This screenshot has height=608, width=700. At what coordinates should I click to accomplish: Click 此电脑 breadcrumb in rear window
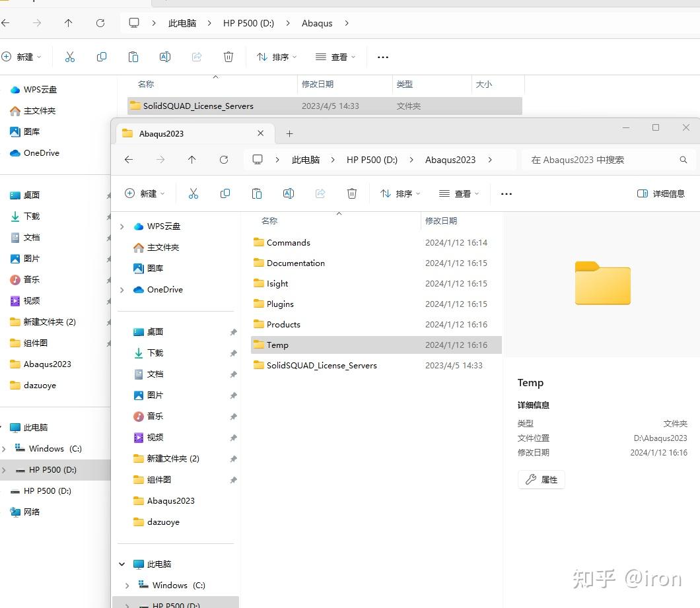(182, 23)
